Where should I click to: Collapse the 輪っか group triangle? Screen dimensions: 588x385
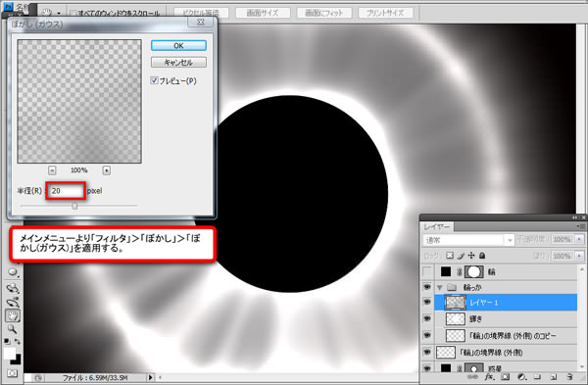(x=439, y=288)
